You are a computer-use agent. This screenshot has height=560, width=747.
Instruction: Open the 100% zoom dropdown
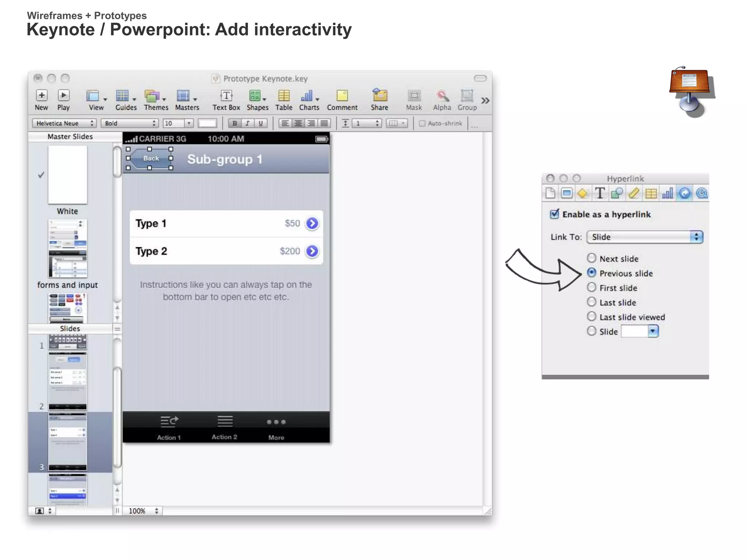pos(143,511)
